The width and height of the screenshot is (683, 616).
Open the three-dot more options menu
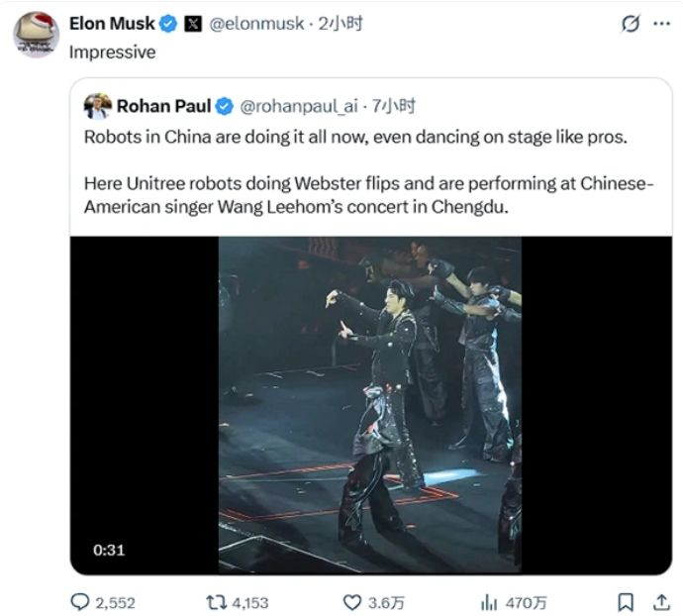(x=660, y=25)
